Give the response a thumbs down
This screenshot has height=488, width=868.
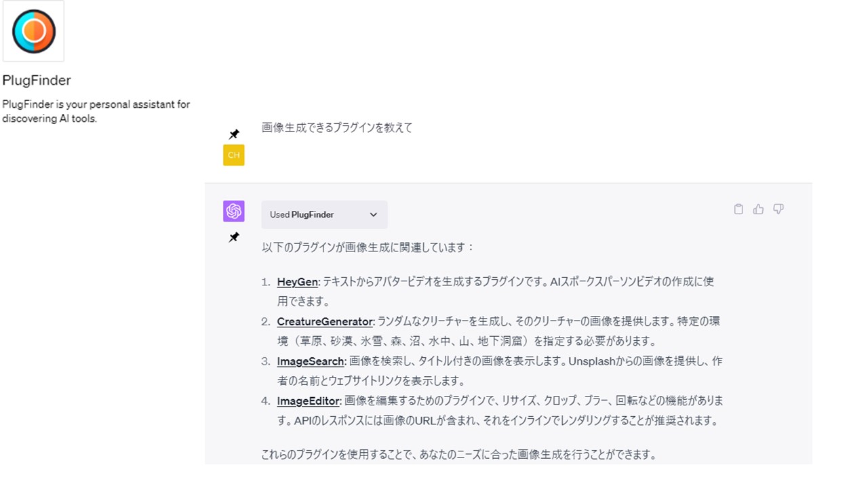(778, 209)
